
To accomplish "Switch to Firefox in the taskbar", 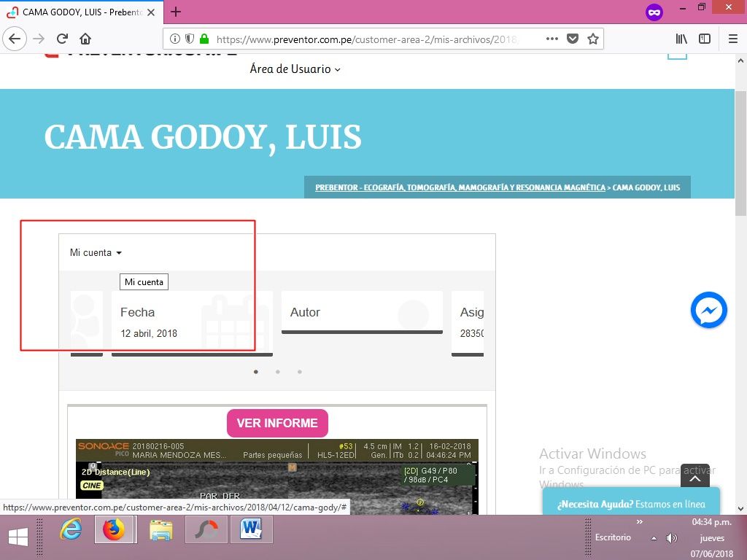I will 114,529.
